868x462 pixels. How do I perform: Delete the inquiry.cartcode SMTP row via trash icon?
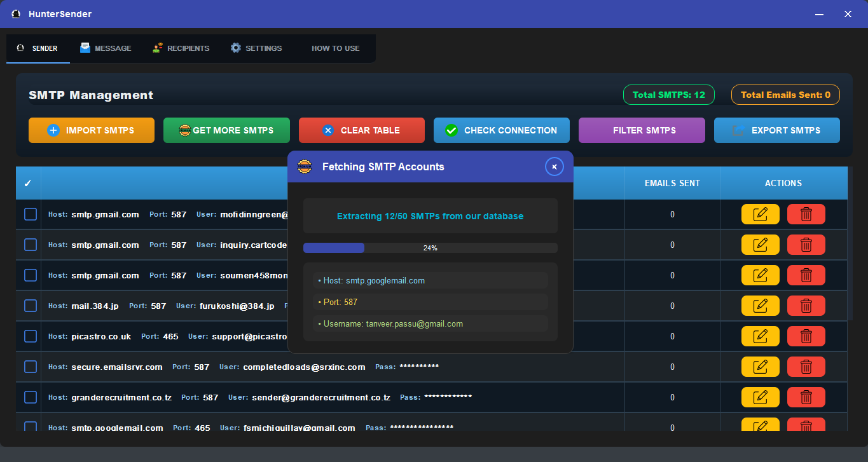806,245
